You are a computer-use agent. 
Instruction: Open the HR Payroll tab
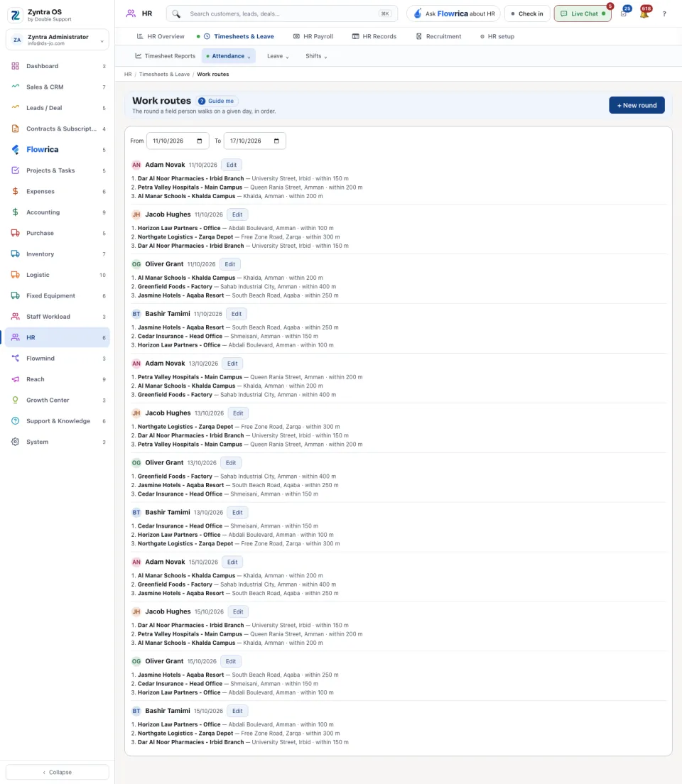(313, 36)
